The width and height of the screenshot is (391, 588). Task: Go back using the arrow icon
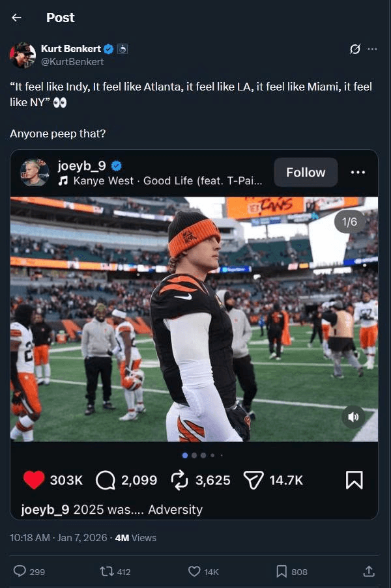tap(16, 18)
